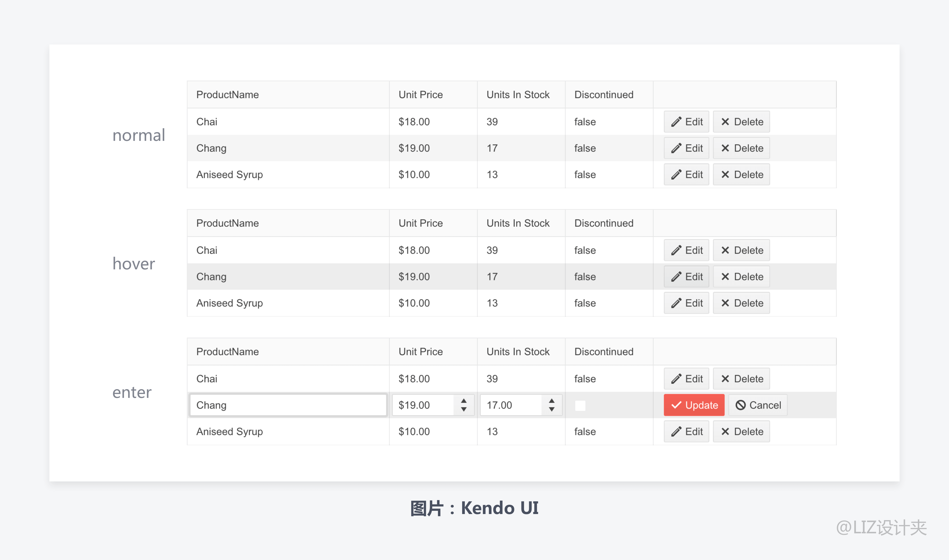Edit Aniseed Syrup in the enter table
Viewport: 949px width, 560px height.
click(x=686, y=431)
